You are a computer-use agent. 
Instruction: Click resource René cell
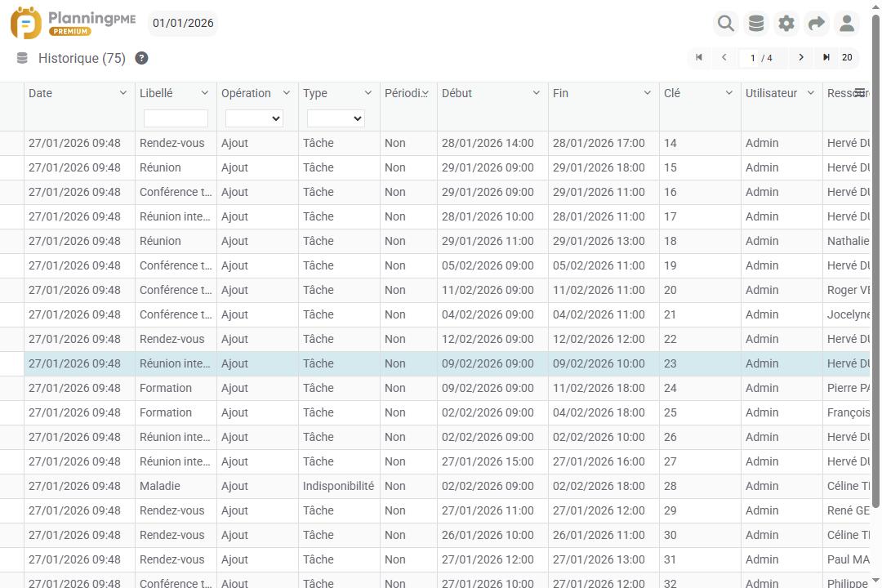point(848,510)
